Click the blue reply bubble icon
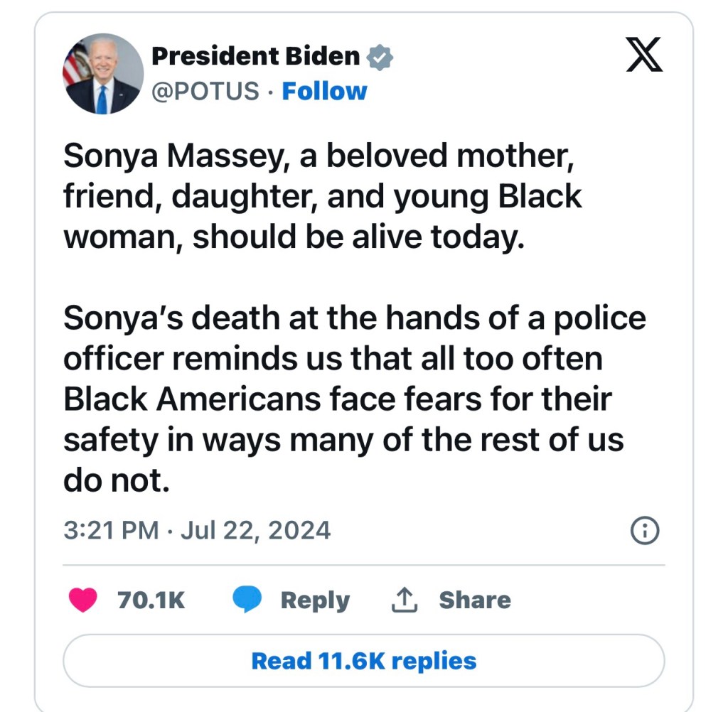Image resolution: width=728 pixels, height=712 pixels. tap(247, 600)
